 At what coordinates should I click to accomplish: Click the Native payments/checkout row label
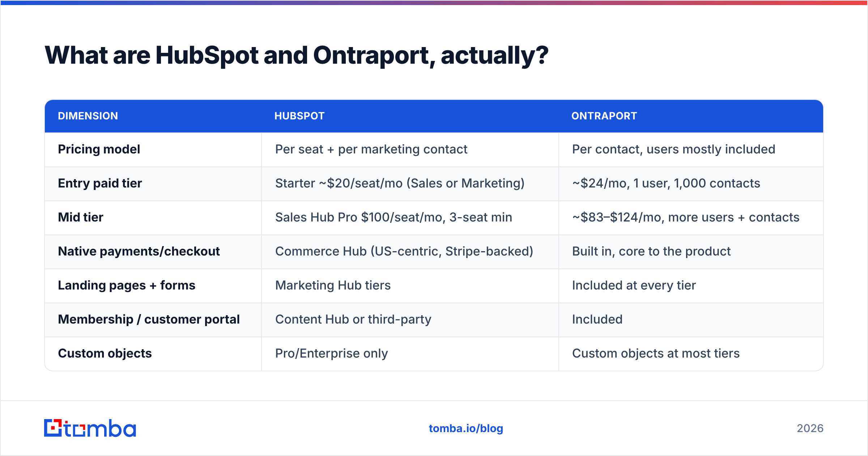139,251
